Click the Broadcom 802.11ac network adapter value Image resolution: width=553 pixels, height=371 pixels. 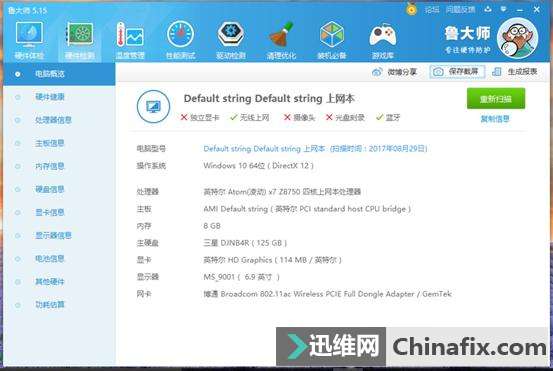click(328, 294)
